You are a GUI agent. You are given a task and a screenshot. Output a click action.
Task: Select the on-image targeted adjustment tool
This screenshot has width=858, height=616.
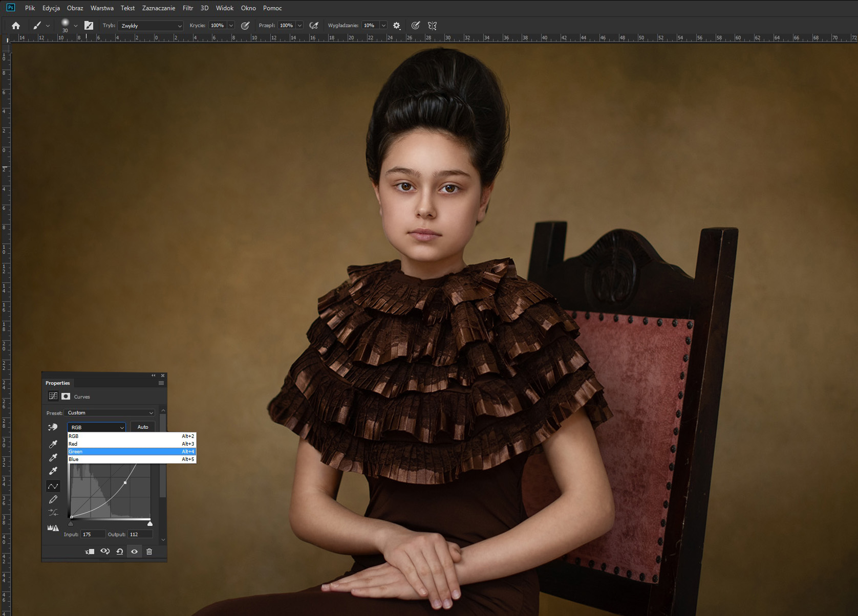53,427
